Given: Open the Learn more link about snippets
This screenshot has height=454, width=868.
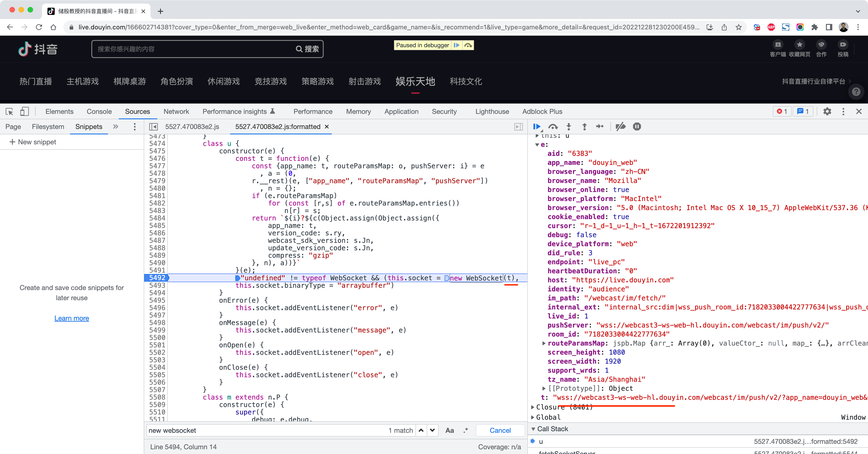Looking at the screenshot, I should click(71, 318).
